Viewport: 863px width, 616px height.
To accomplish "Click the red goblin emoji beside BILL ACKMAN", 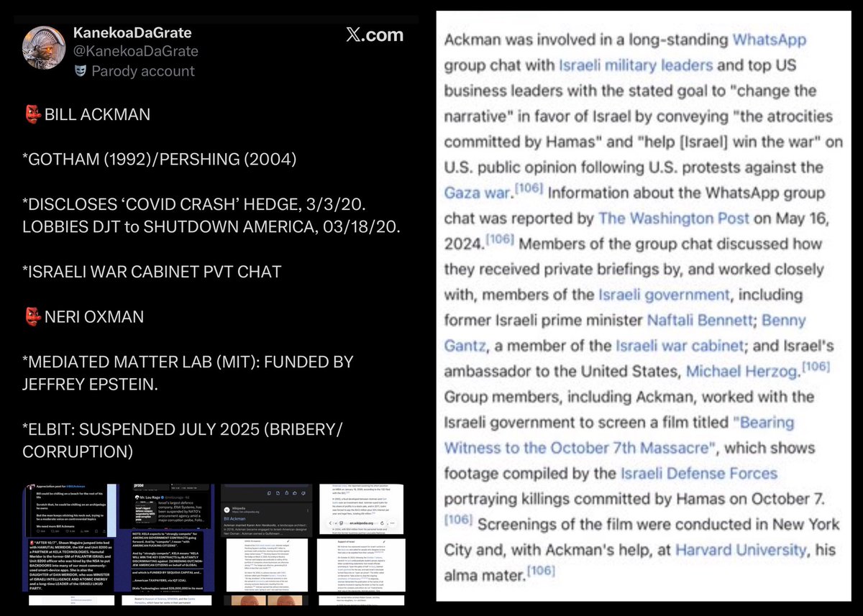I will (29, 114).
